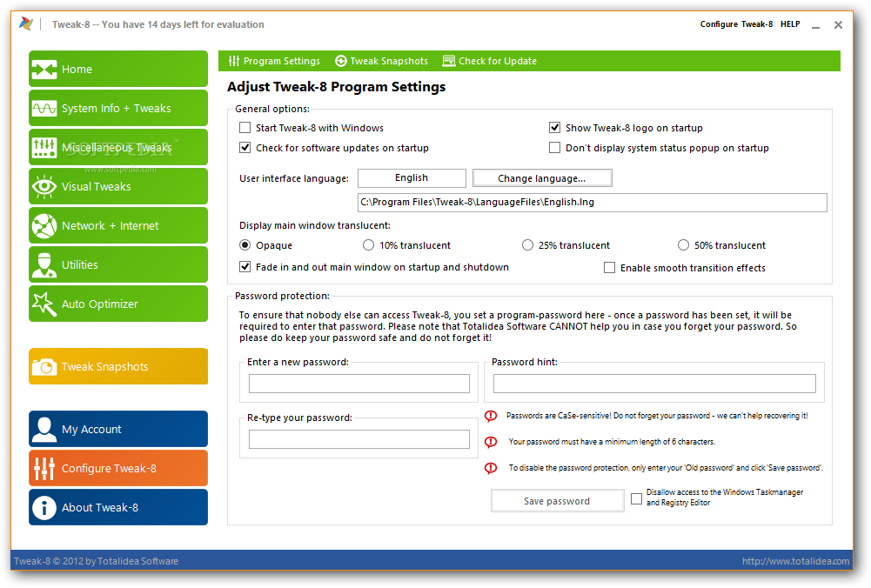
Task: Click the Configure Tweak-8 sliders icon in sidebar
Action: (44, 469)
